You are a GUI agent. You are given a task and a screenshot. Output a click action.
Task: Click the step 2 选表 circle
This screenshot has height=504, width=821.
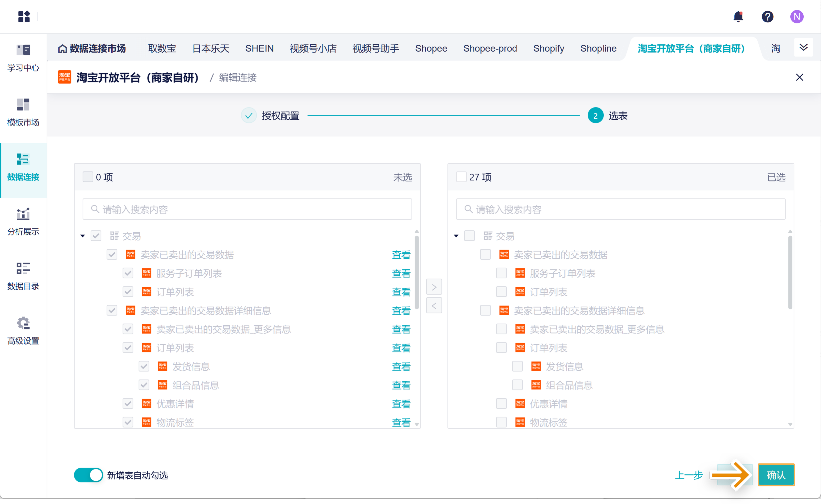click(595, 116)
